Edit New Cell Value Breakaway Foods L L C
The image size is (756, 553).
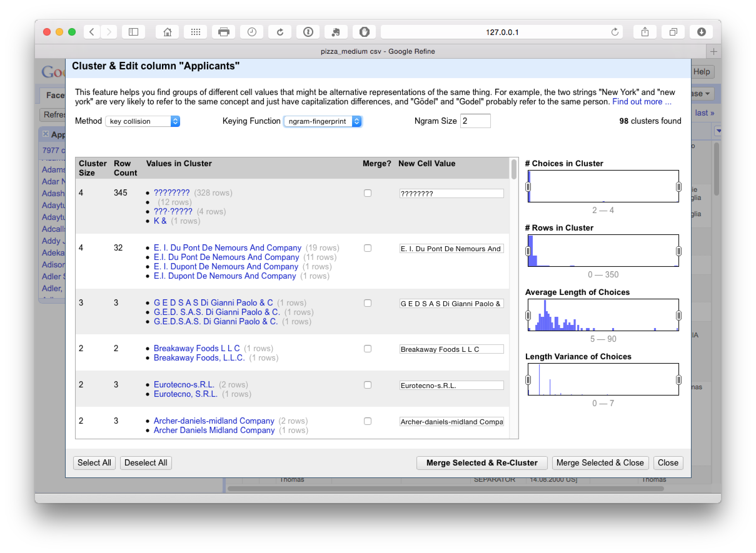pyautogui.click(x=451, y=349)
